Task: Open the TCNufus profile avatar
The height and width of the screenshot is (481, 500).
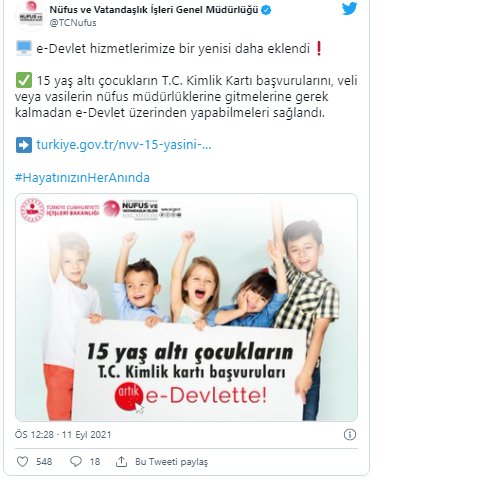Action: (x=31, y=16)
